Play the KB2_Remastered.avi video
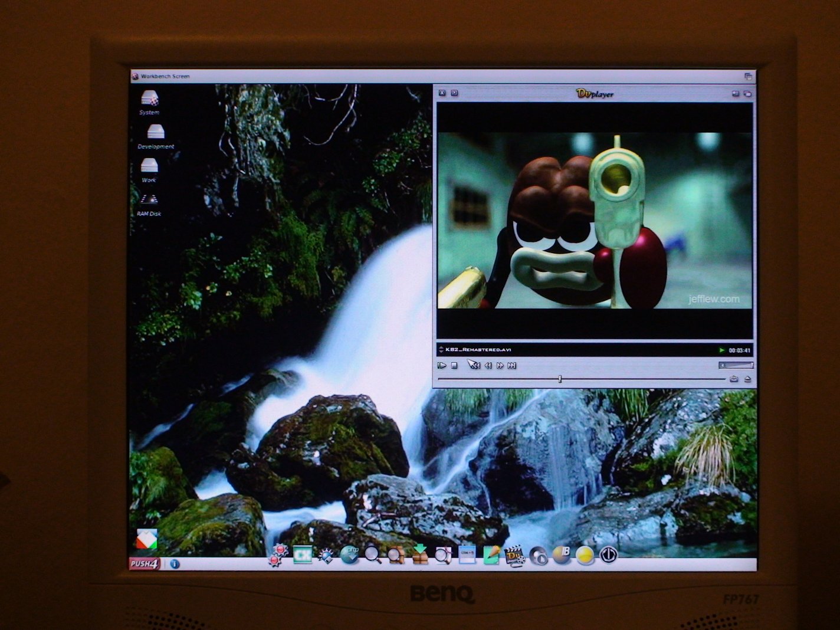The image size is (840, 630). click(x=441, y=365)
